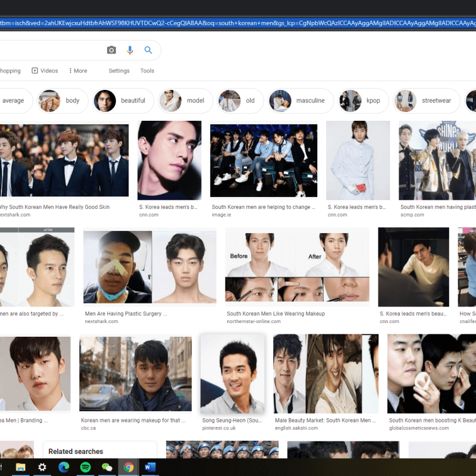
Task: Open the Settings dropdown under search bar
Action: coord(119,71)
